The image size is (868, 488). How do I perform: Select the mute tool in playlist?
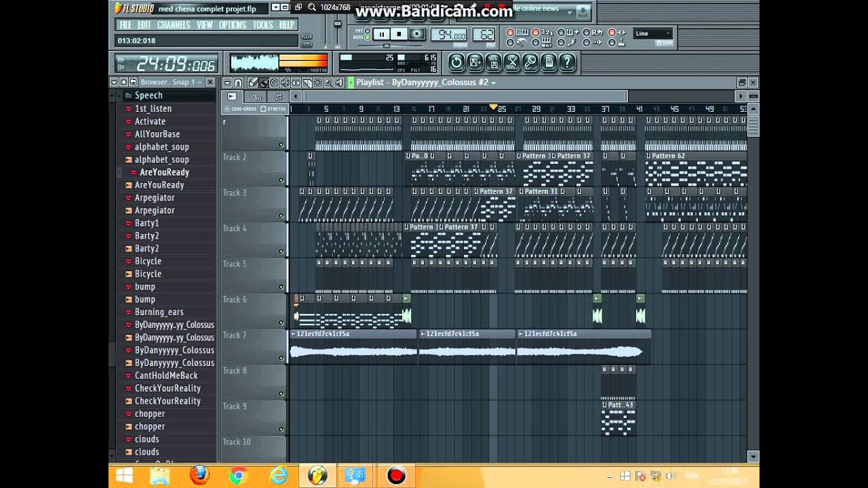pyautogui.click(x=285, y=82)
